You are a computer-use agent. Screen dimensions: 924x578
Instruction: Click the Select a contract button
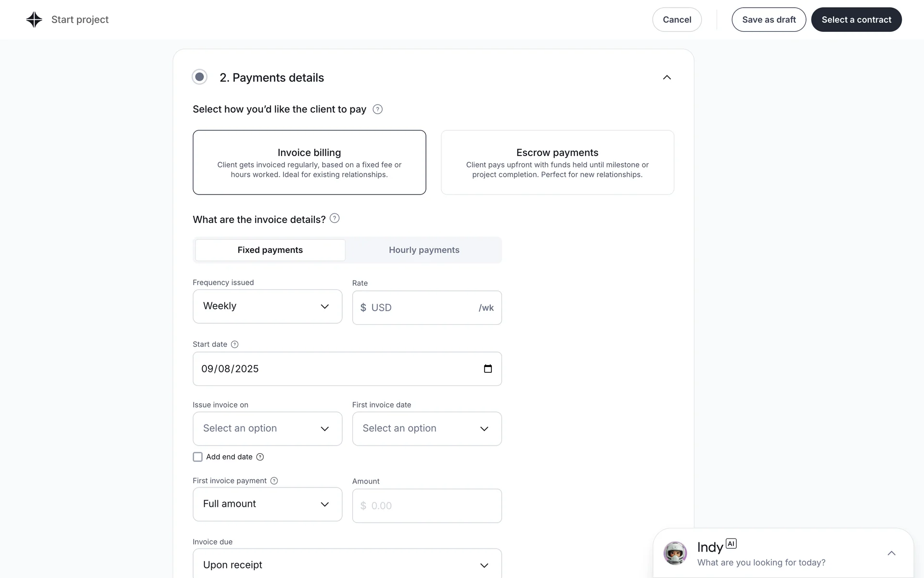(x=856, y=20)
